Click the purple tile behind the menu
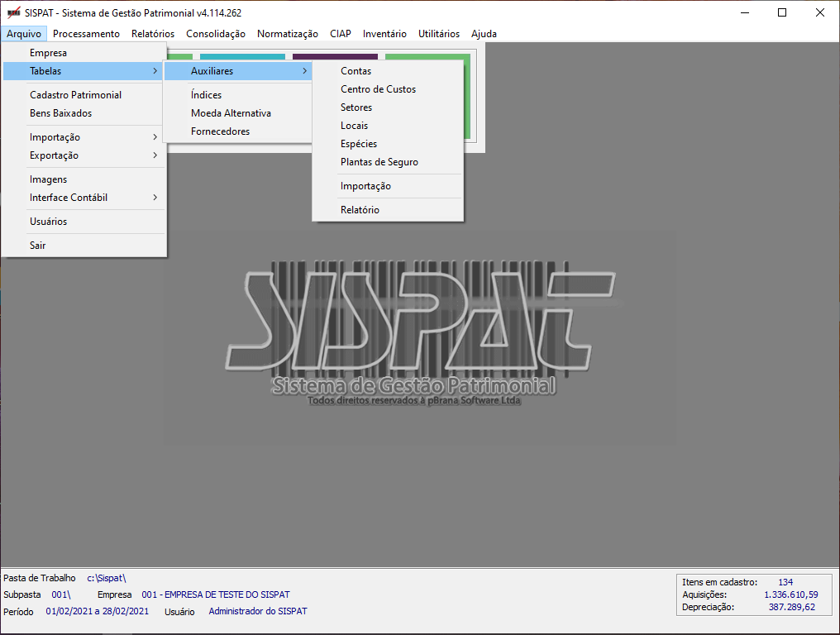The width and height of the screenshot is (840, 635). 335,56
